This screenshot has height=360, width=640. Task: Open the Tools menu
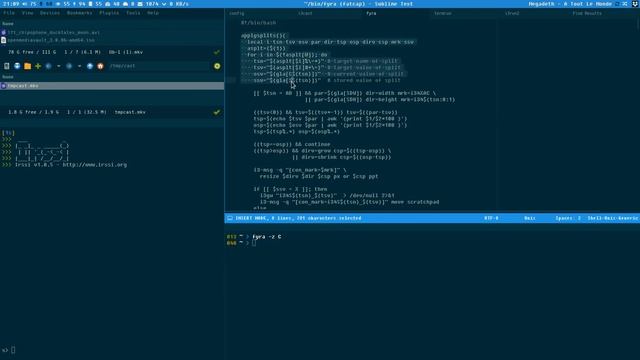tap(133, 13)
